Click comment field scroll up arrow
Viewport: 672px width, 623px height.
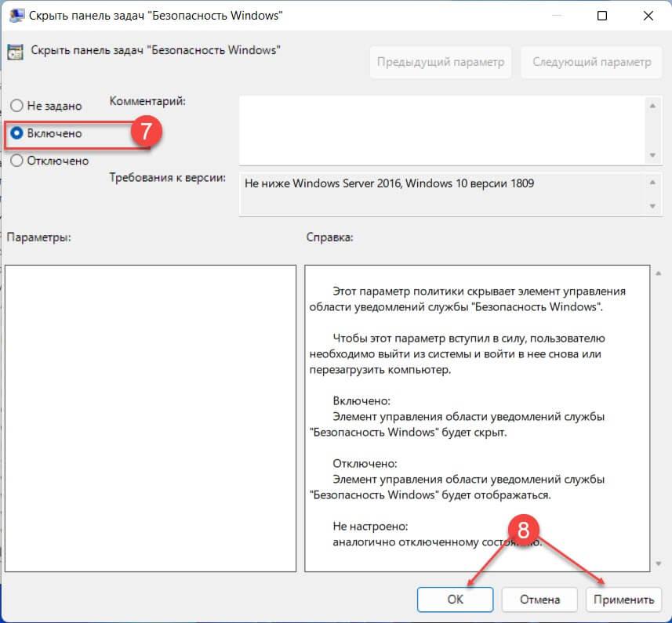[x=652, y=105]
